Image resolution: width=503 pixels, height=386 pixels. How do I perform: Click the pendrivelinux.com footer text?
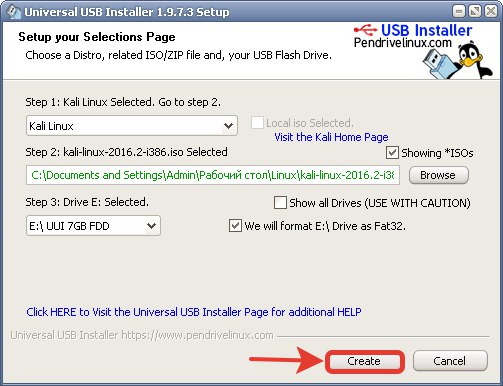pyautogui.click(x=142, y=335)
